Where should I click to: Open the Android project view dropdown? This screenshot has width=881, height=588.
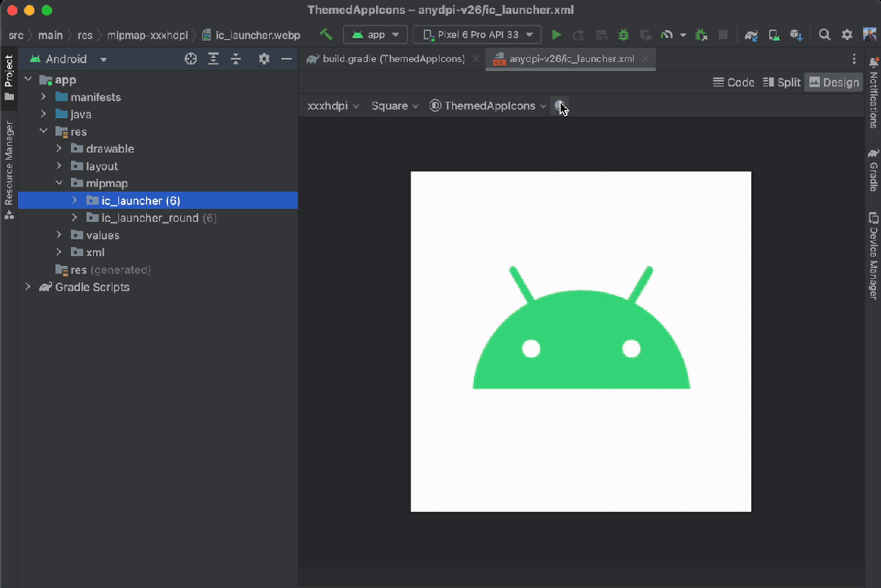(x=69, y=59)
